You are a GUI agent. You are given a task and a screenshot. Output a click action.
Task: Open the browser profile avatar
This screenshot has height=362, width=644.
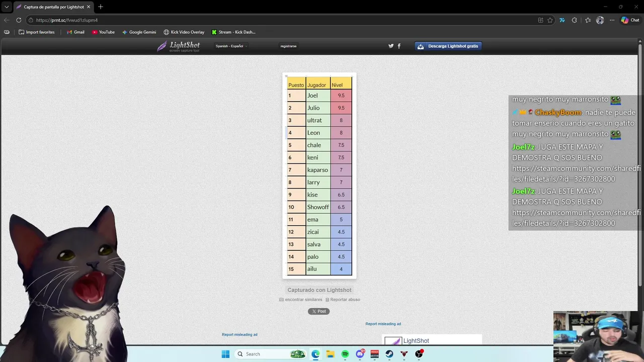point(600,20)
